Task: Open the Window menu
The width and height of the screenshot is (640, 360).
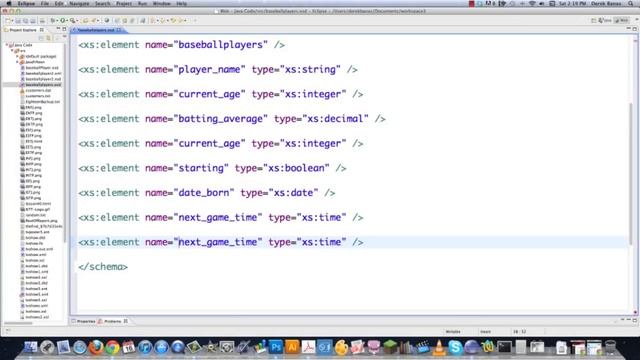Action: [x=162, y=4]
